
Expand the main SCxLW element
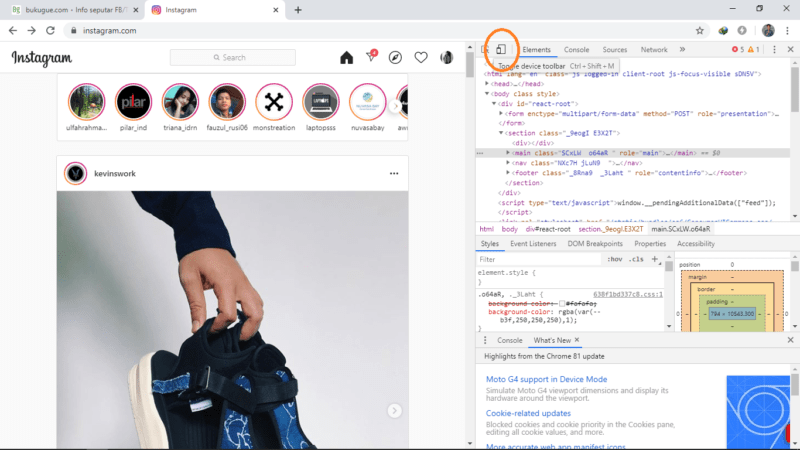click(508, 153)
